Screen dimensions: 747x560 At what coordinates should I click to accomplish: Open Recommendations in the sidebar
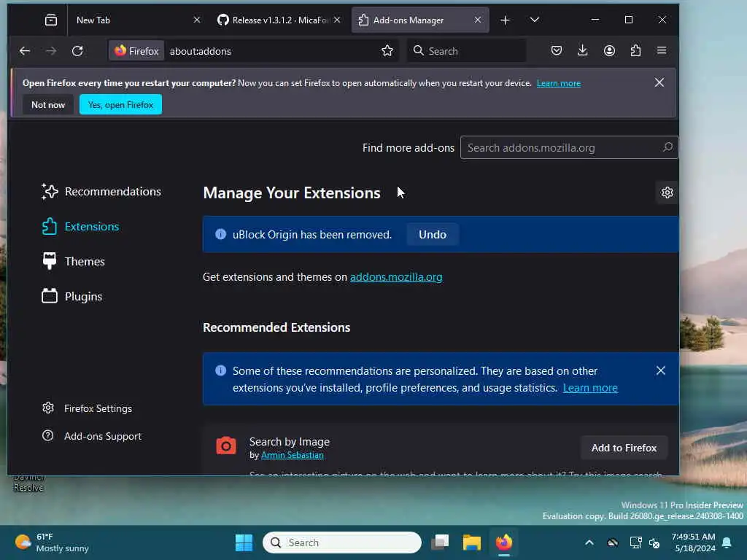click(101, 192)
